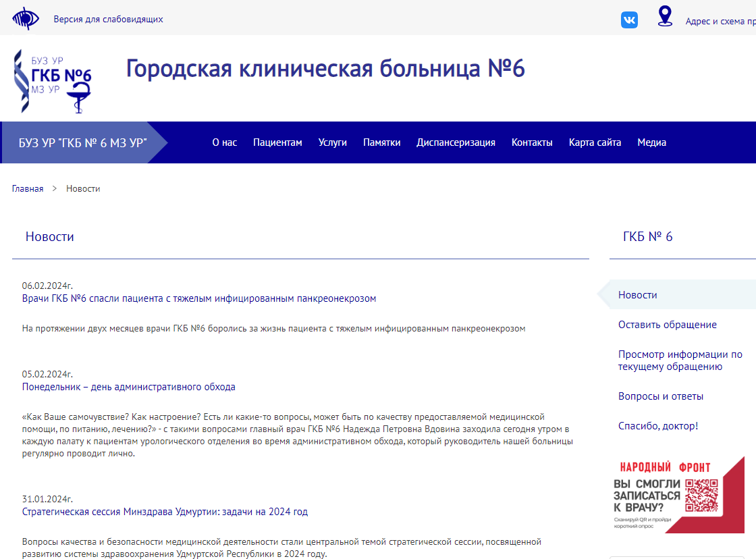Viewport: 756px width, 559px height.
Task: Open article Стратегическая сессия Минздрава Удмуртии
Action: [165, 512]
